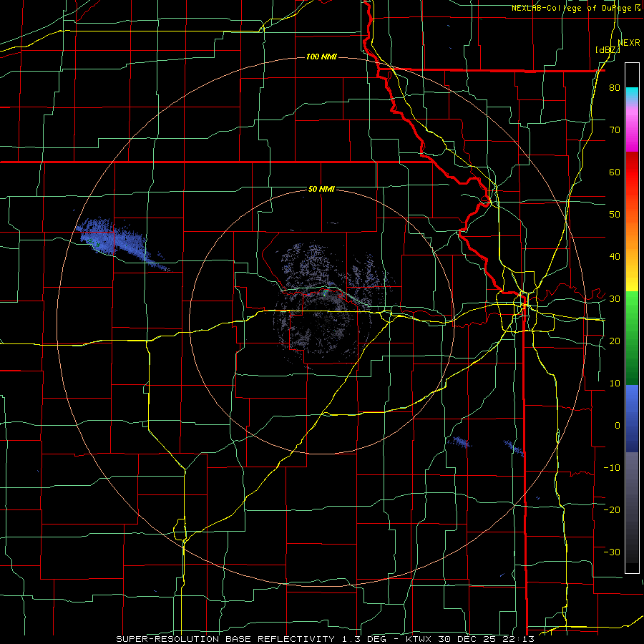Click the large blue echo band in the west
The height and width of the screenshot is (644, 644).
(x=122, y=245)
